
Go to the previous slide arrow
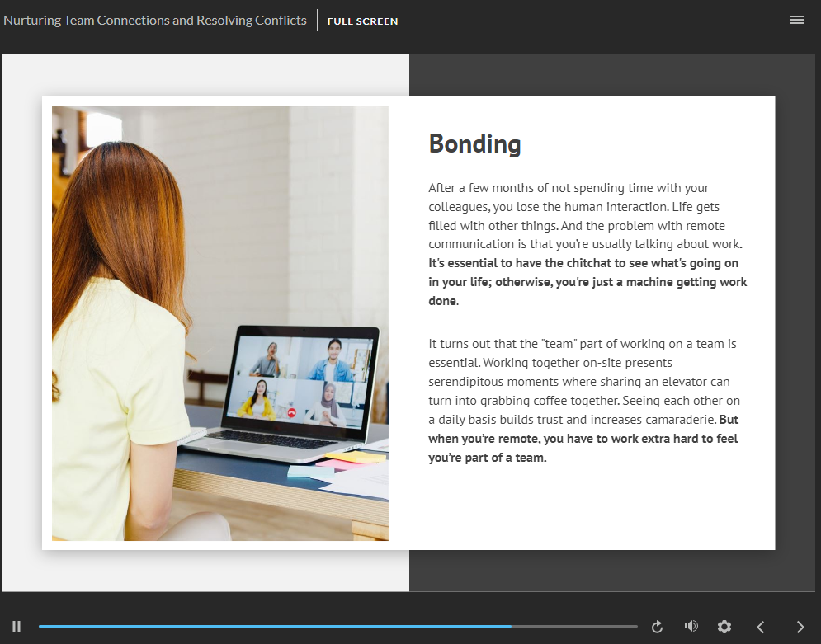[x=761, y=626]
